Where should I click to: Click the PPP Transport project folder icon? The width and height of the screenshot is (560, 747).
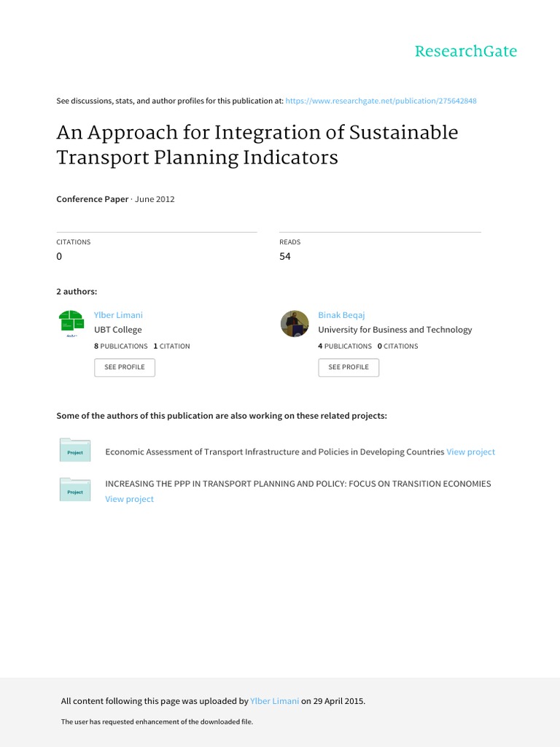74,489
